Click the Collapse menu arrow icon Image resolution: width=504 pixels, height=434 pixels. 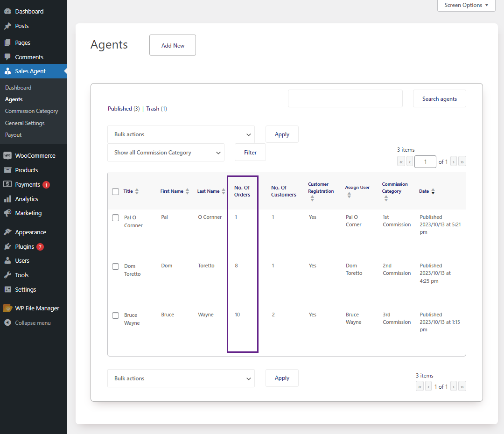tap(7, 322)
